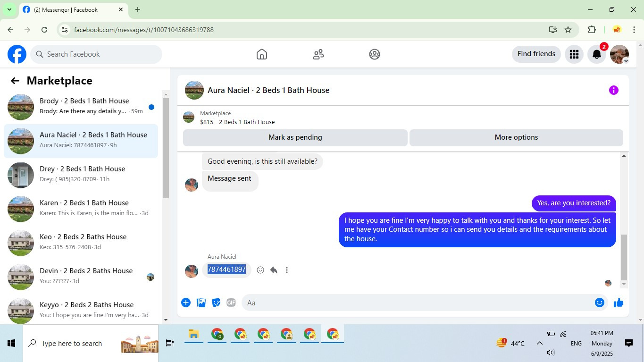The width and height of the screenshot is (644, 362).
Task: Select Aura Naciel conversation in list
Action: (81, 141)
